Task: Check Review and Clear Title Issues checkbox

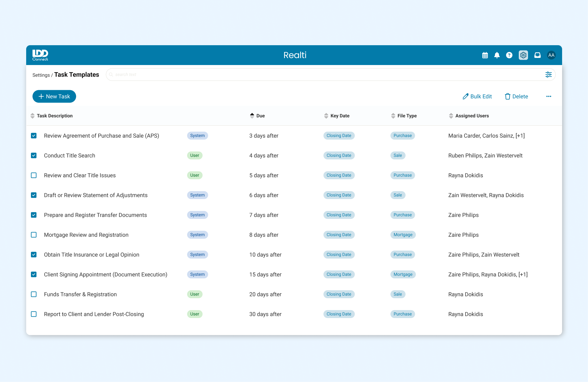Action: [34, 175]
